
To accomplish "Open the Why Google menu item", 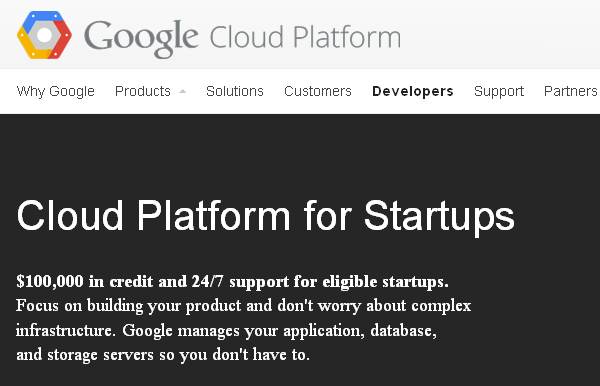I will click(55, 91).
